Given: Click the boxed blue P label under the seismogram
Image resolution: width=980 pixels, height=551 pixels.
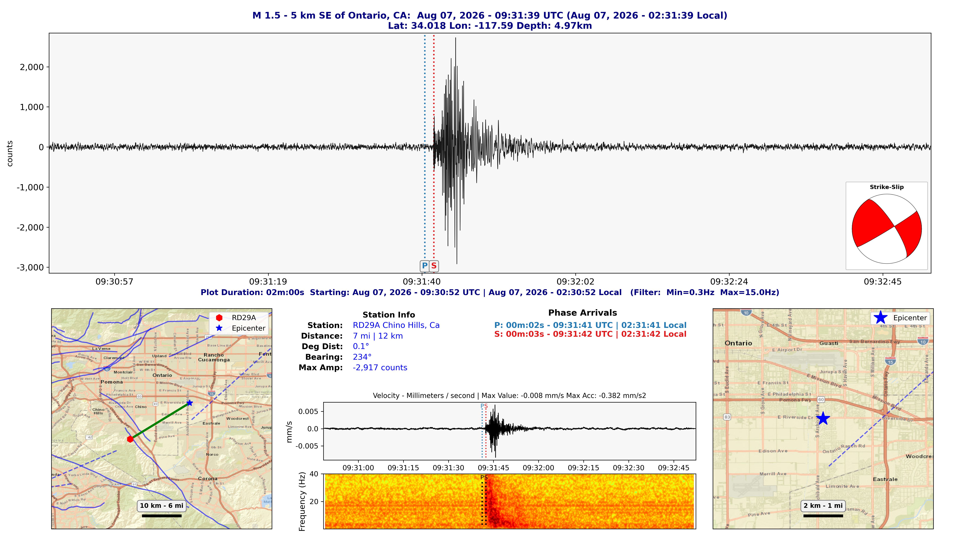Looking at the screenshot, I should click(424, 266).
